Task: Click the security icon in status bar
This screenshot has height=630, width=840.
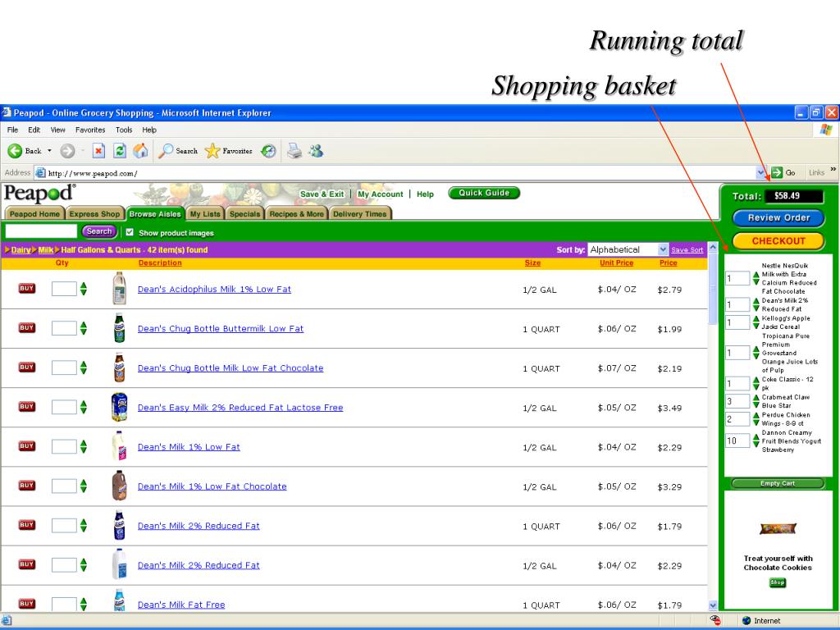Action: tap(715, 620)
